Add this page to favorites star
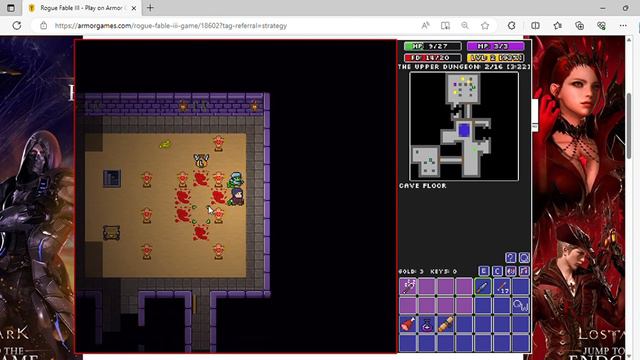 [x=485, y=26]
